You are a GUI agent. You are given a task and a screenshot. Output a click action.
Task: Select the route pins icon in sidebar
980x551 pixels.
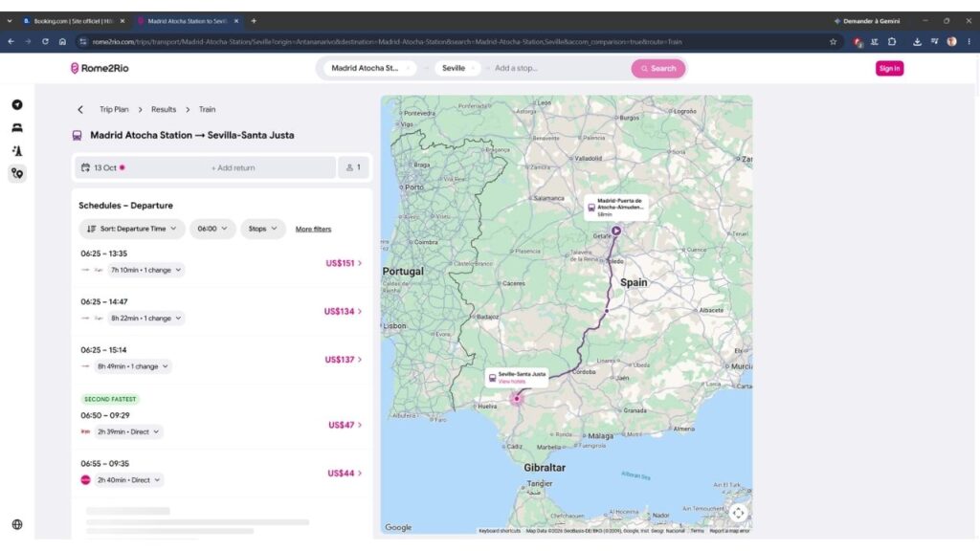[x=17, y=173]
